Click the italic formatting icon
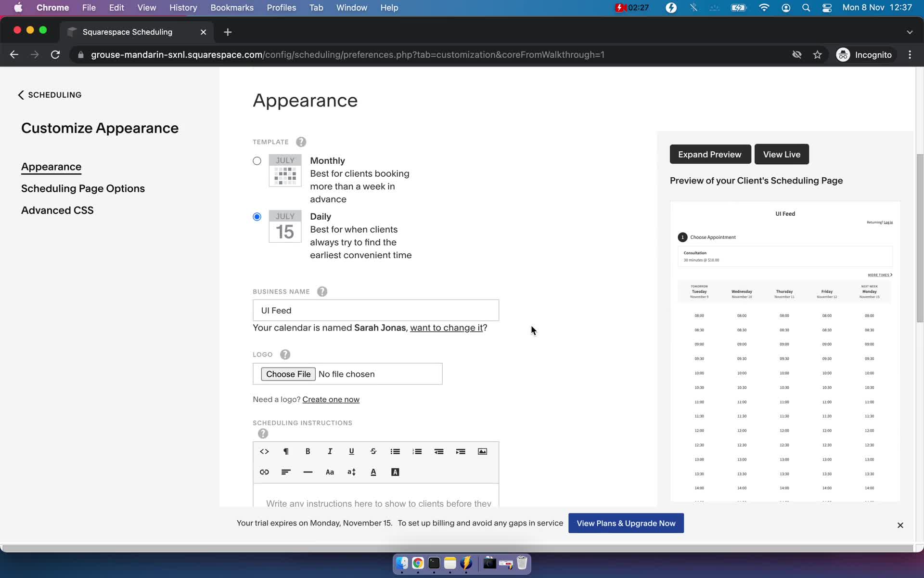This screenshot has height=578, width=924. pos(329,451)
